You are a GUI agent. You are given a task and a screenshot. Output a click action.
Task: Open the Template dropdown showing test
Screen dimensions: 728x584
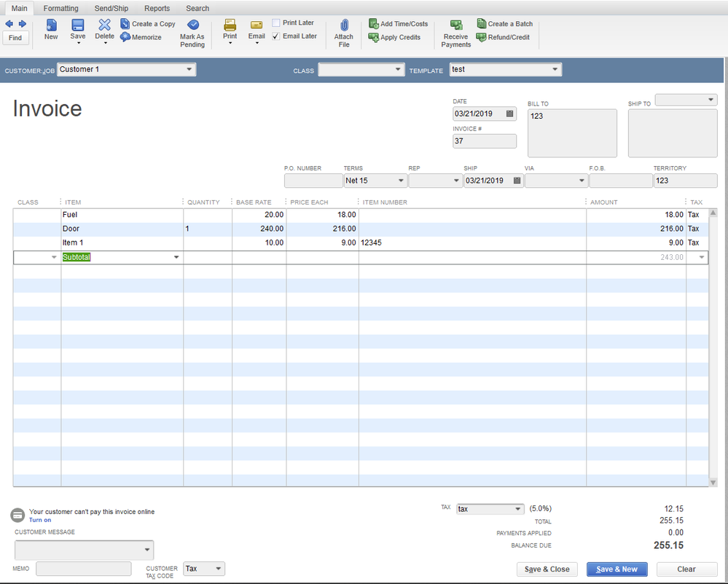[x=555, y=69]
